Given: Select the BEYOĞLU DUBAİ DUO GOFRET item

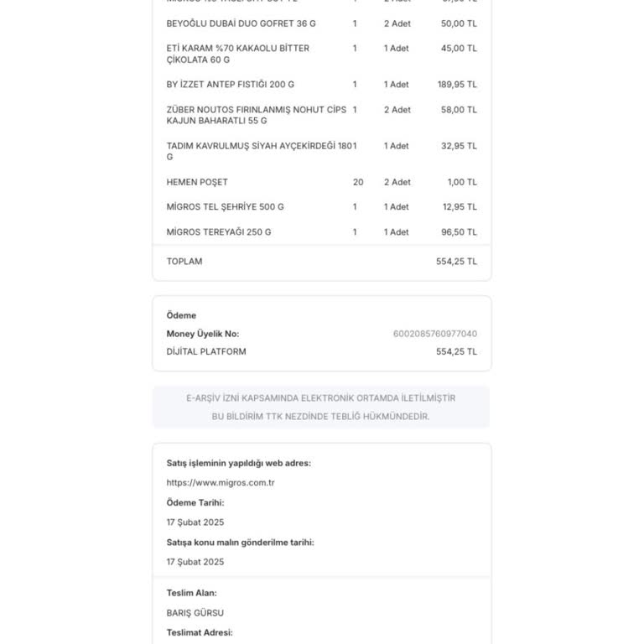Looking at the screenshot, I should pos(322,23).
